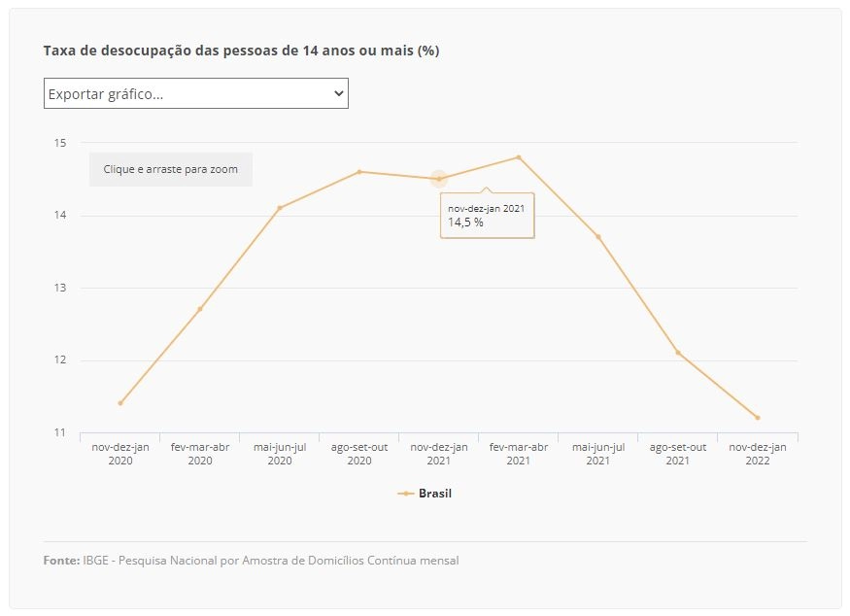Toggle the Brasil legend series
The image size is (850, 616).
[425, 494]
